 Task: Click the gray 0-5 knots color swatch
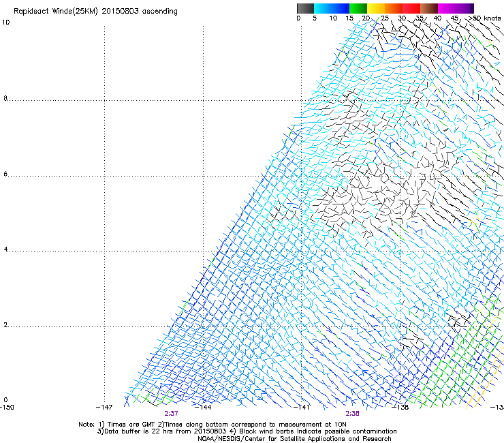(x=305, y=8)
